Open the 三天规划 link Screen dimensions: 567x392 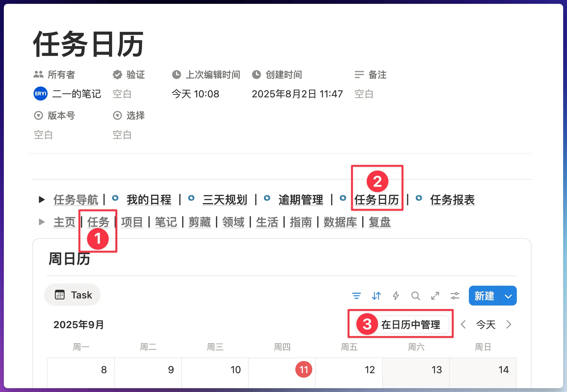225,200
